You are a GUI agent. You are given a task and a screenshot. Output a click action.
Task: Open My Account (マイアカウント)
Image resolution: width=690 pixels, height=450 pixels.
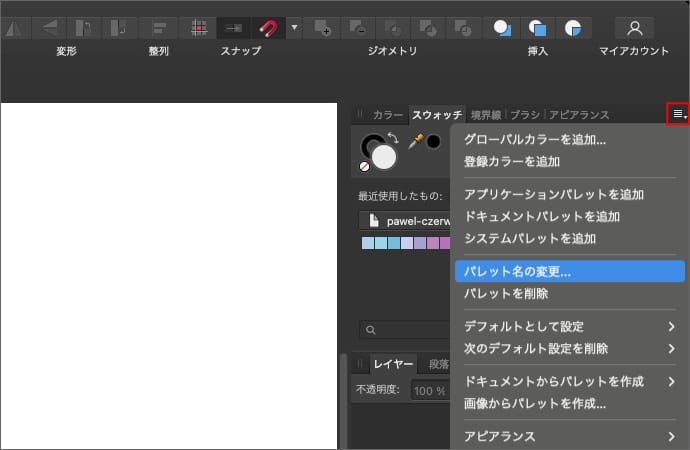point(634,26)
